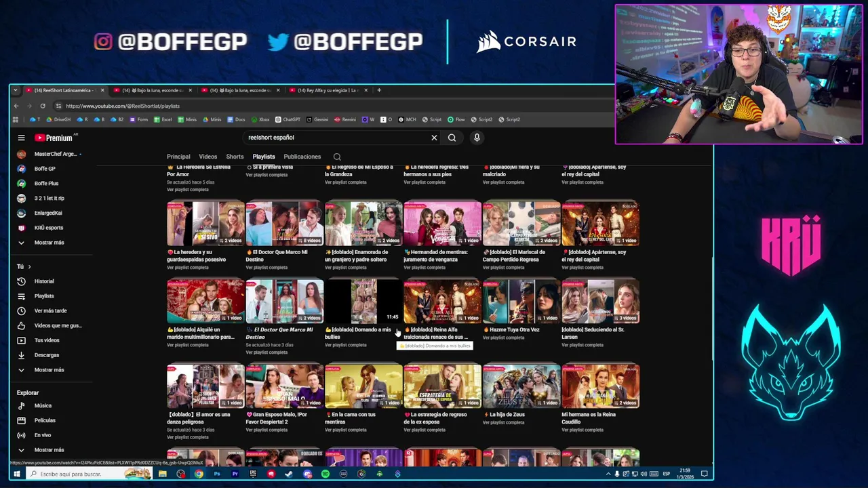Launch Premiere Pro from the taskbar

235,474
